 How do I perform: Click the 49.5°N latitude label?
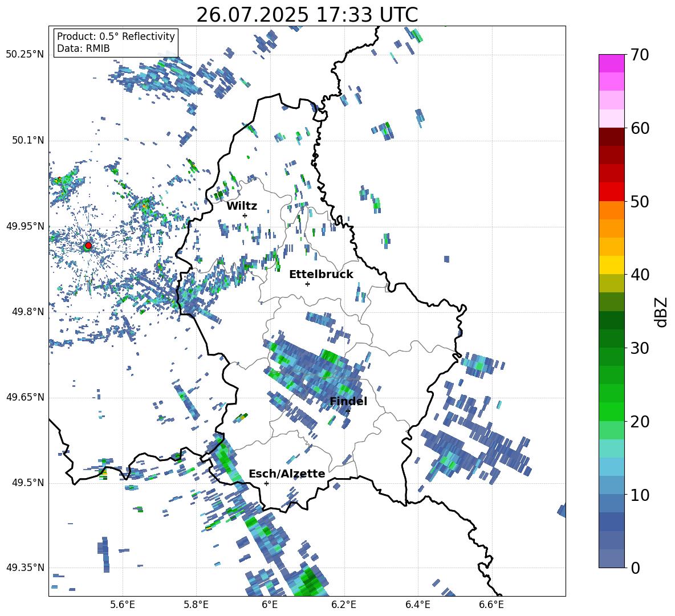[29, 482]
